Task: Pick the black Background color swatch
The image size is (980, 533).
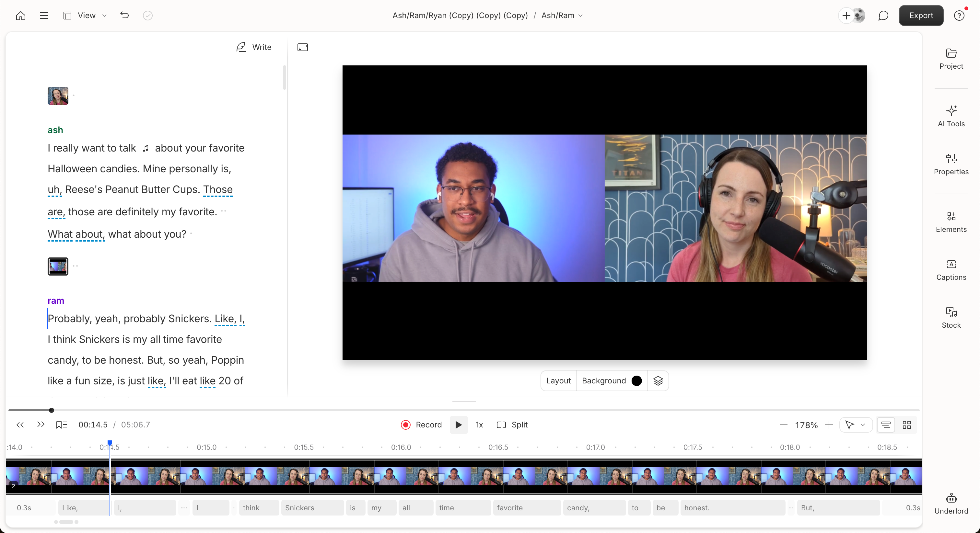Action: click(636, 380)
